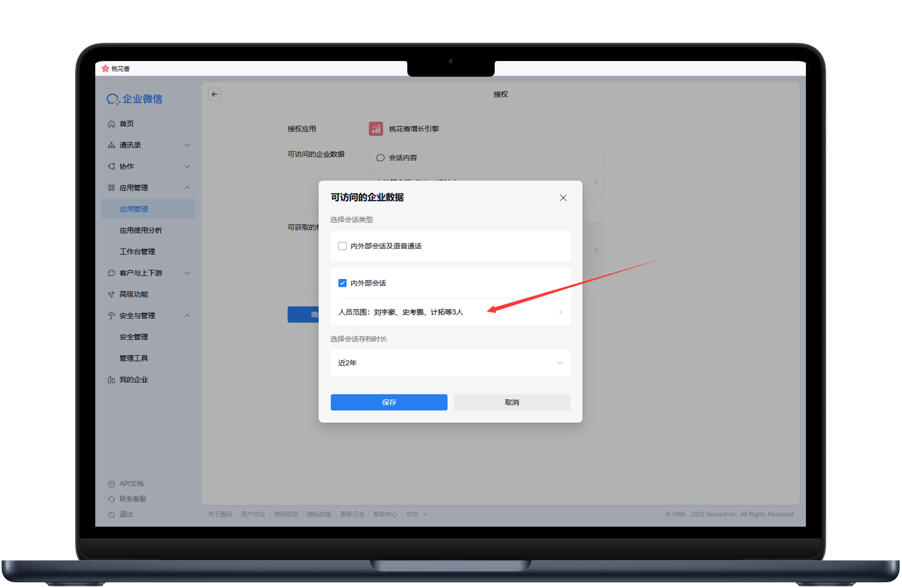Select the 应用管理 submenu item
The image size is (902, 588).
click(x=148, y=209)
